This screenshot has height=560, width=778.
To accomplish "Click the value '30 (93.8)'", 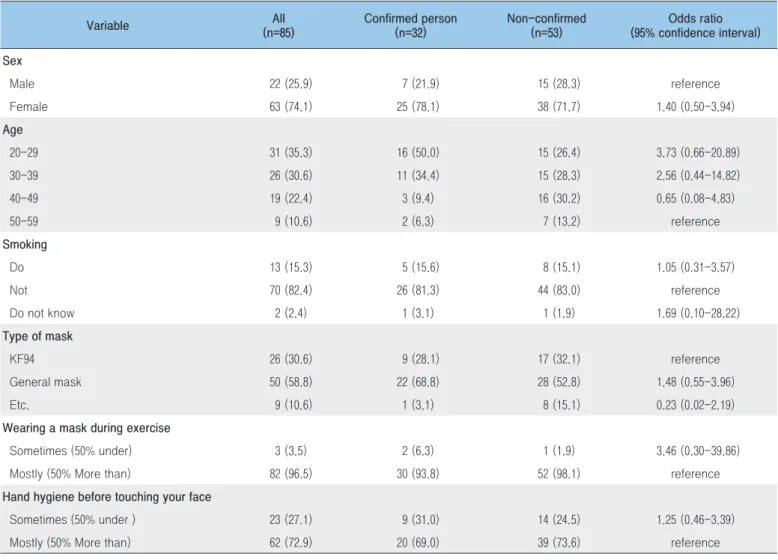I will tap(418, 474).
